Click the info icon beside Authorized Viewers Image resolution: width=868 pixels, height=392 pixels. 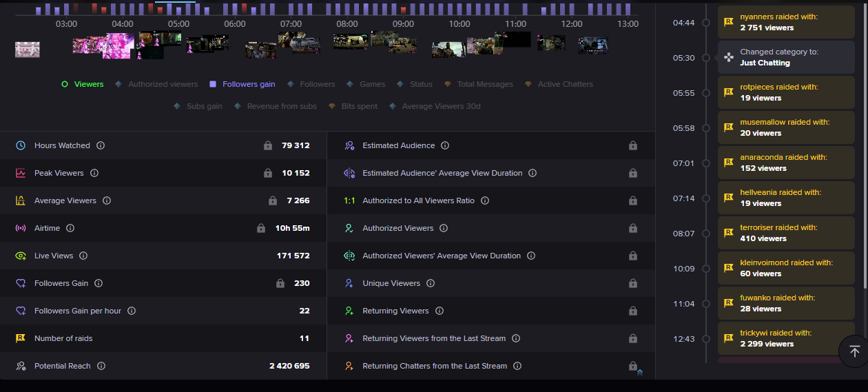[444, 228]
